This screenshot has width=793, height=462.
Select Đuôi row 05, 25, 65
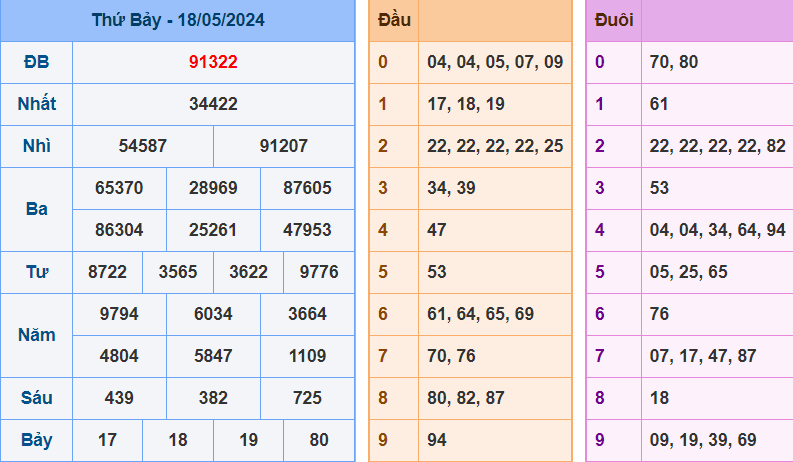coord(688,272)
